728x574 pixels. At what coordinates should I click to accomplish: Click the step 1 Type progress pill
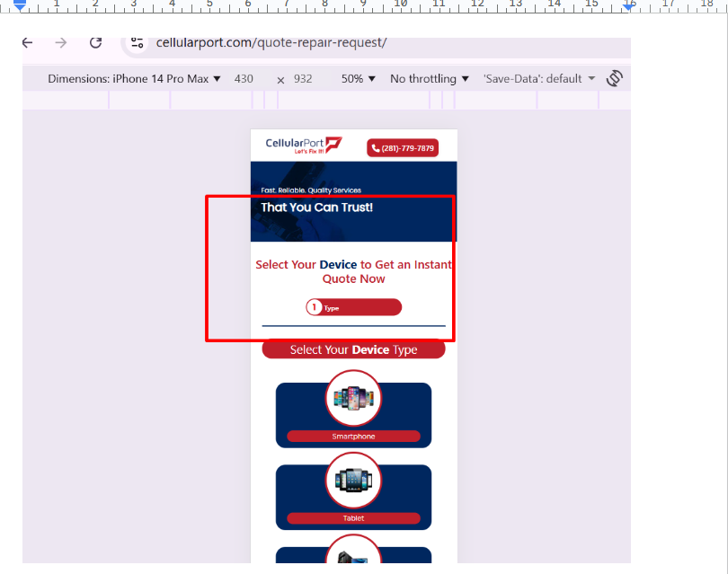tap(354, 307)
